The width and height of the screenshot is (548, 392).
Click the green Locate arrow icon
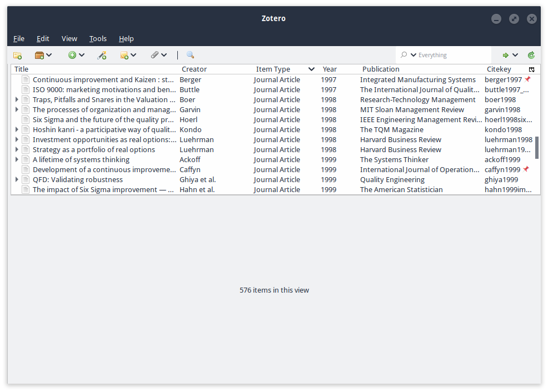click(506, 55)
